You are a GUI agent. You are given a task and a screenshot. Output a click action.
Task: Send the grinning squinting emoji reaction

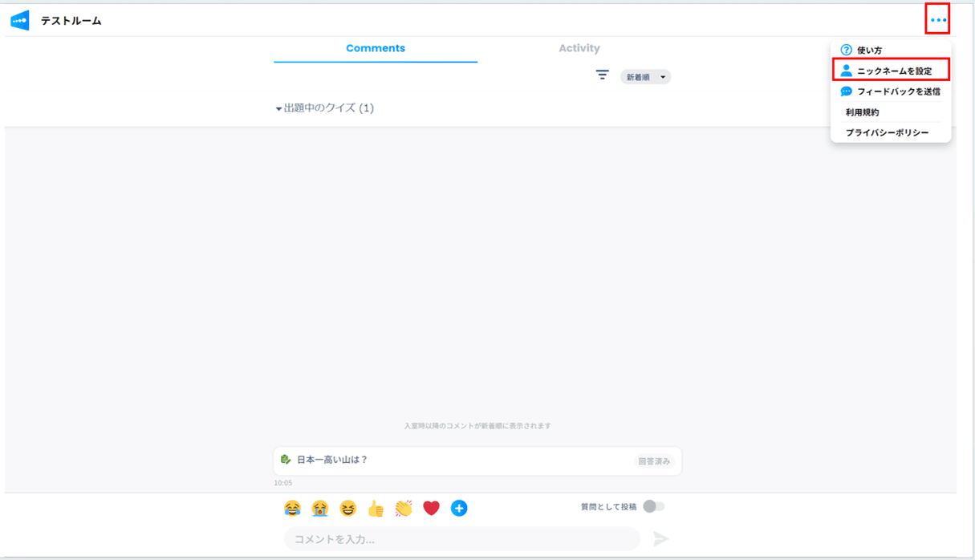pos(349,507)
